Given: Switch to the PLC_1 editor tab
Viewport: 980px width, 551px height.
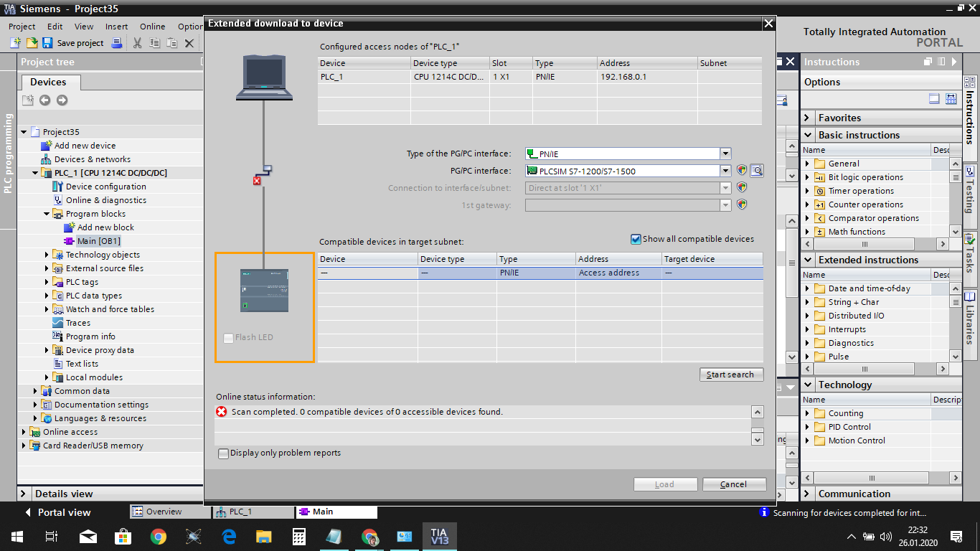Looking at the screenshot, I should point(253,512).
